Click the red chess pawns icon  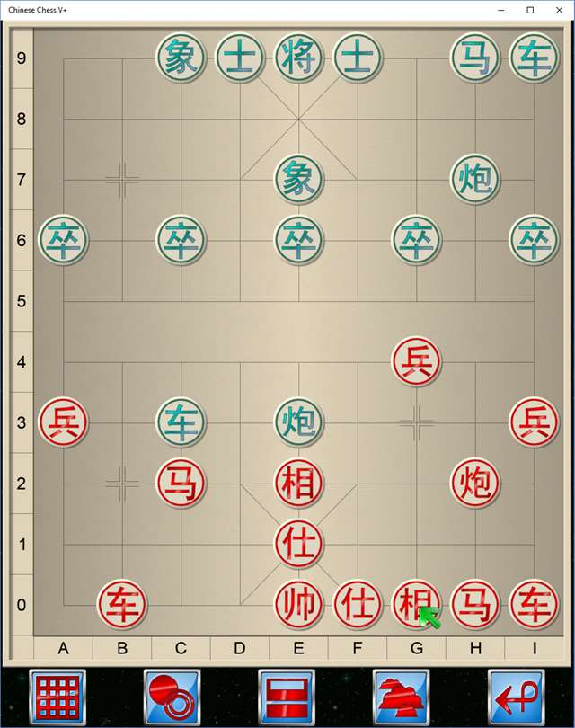pyautogui.click(x=402, y=697)
